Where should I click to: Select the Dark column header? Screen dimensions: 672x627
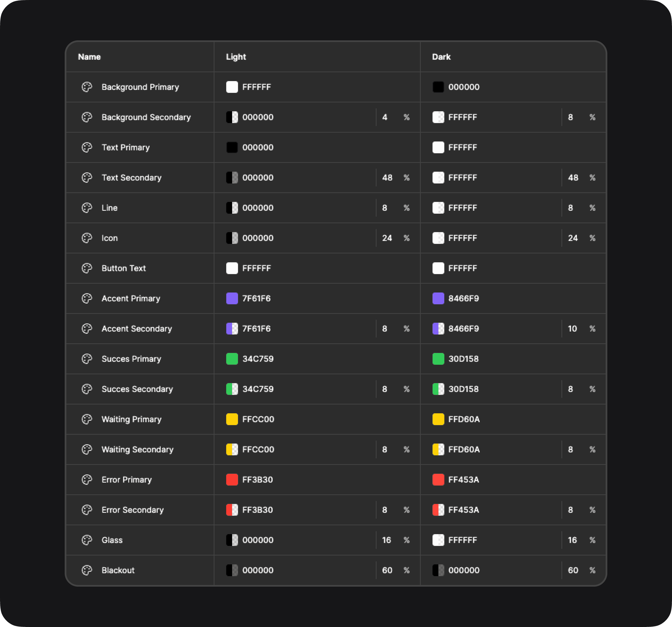coord(441,57)
